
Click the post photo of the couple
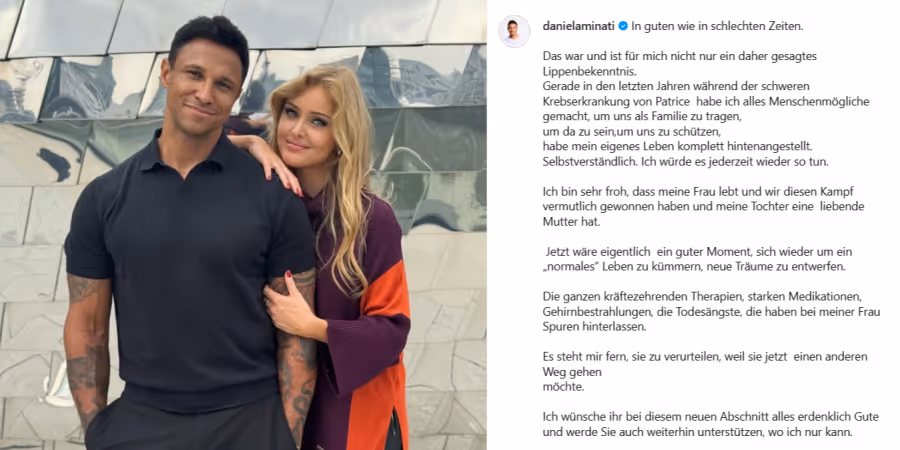click(243, 225)
